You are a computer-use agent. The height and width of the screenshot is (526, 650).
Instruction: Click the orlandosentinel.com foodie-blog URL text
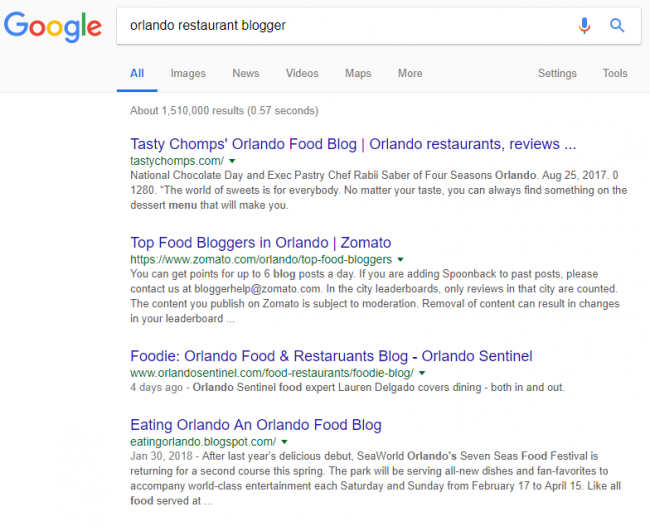click(272, 373)
